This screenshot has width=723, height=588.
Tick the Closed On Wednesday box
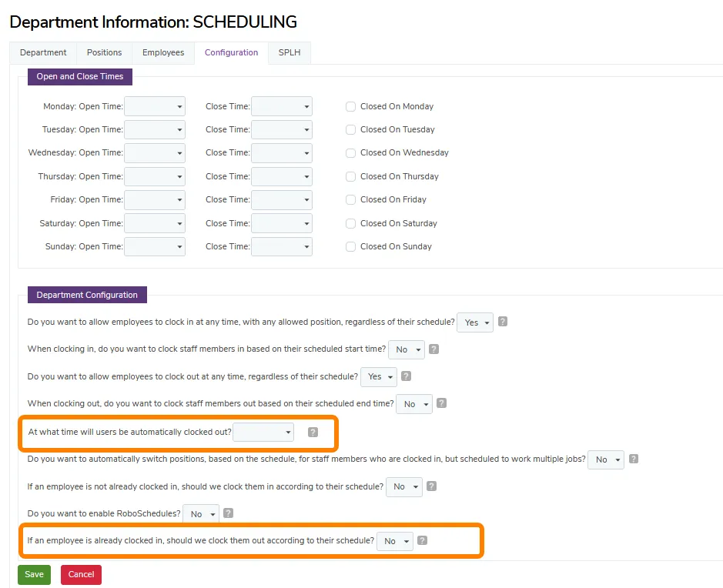(x=351, y=153)
